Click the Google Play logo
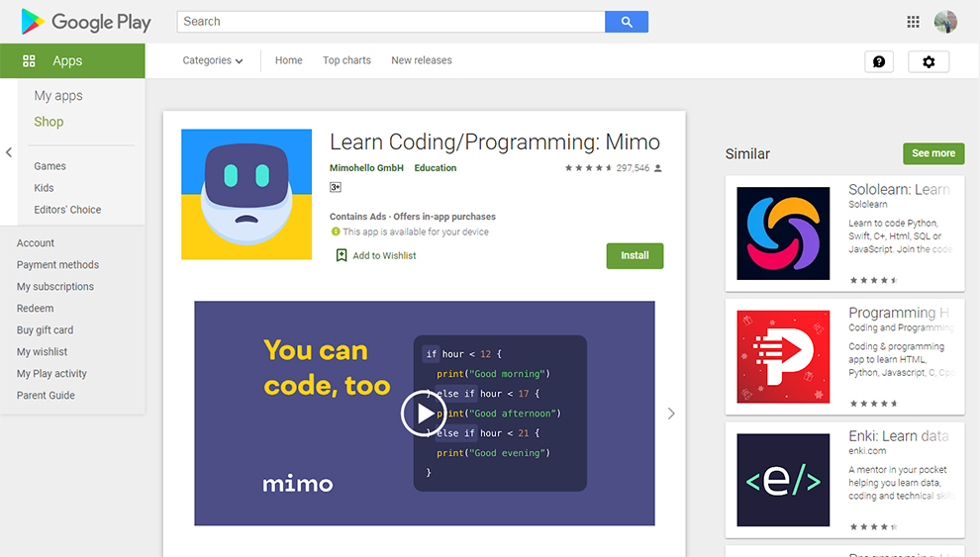This screenshot has height=557, width=980. tap(85, 22)
